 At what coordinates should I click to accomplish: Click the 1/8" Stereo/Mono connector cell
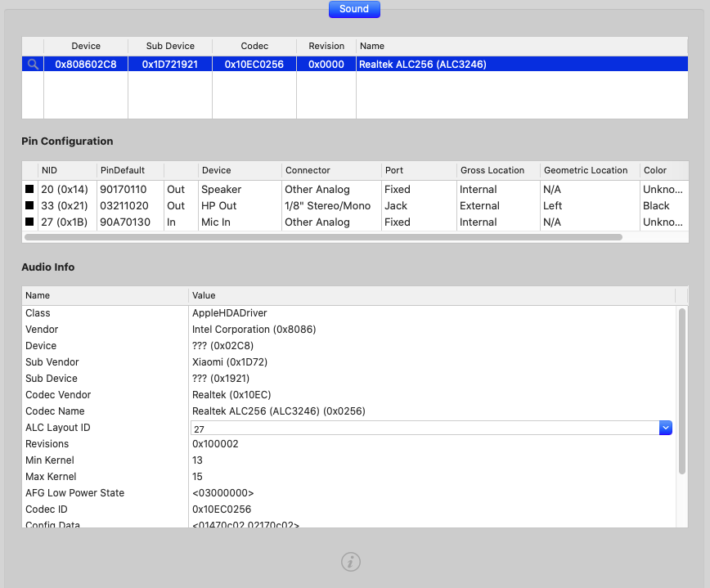tap(327, 205)
